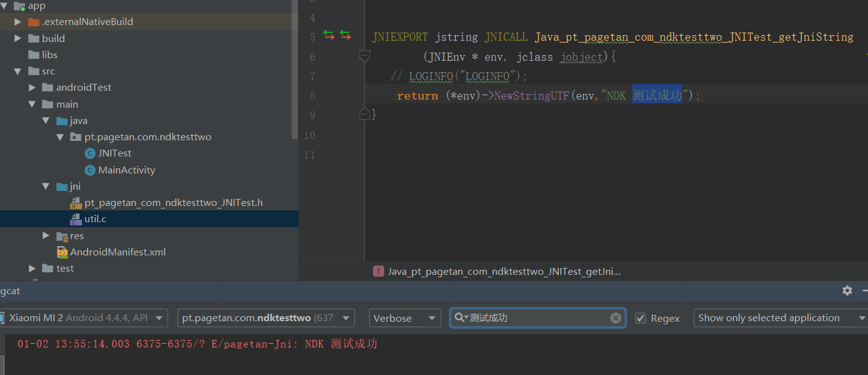
Task: Expand the test folder arrow
Action: click(x=32, y=269)
